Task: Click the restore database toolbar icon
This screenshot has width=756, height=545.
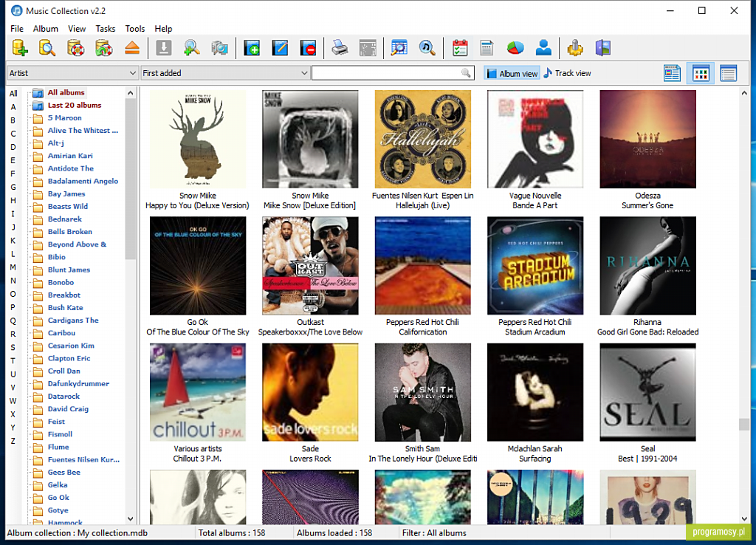Action: pos(103,48)
